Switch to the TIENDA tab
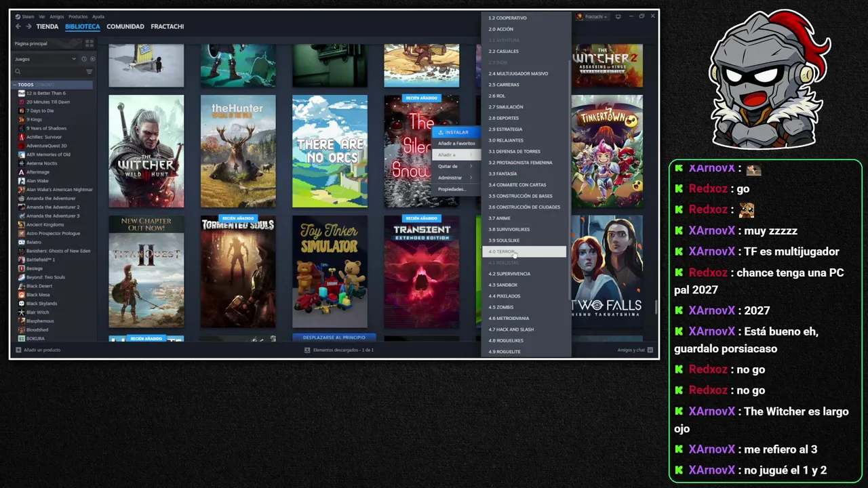This screenshot has width=868, height=488. coord(47,26)
